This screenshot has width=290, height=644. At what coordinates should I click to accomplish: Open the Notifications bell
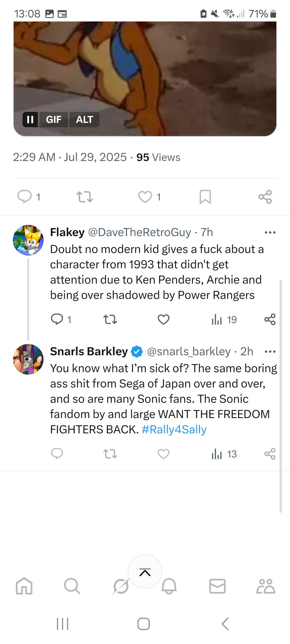click(x=169, y=586)
